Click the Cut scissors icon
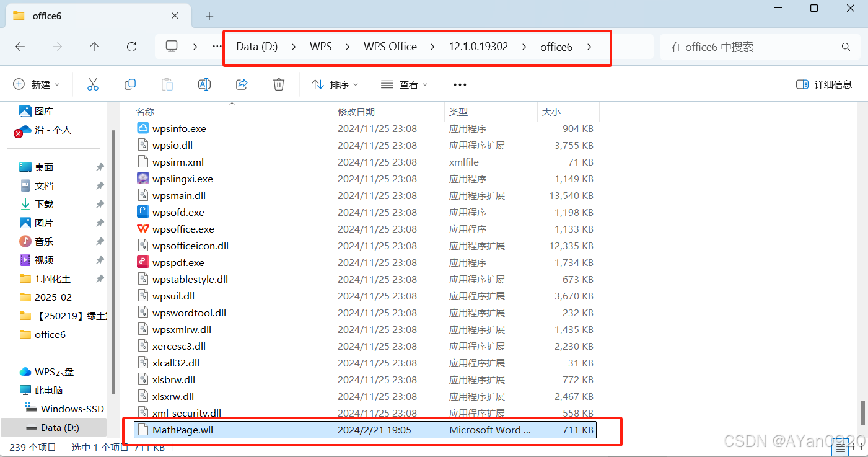Image resolution: width=868 pixels, height=457 pixels. coord(93,84)
